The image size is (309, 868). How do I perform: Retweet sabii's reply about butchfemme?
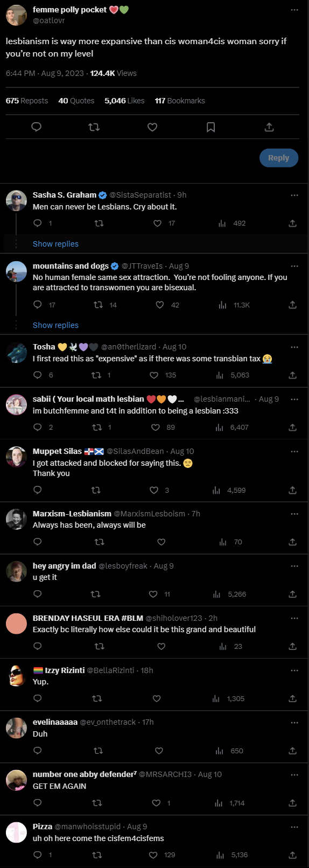(x=97, y=428)
